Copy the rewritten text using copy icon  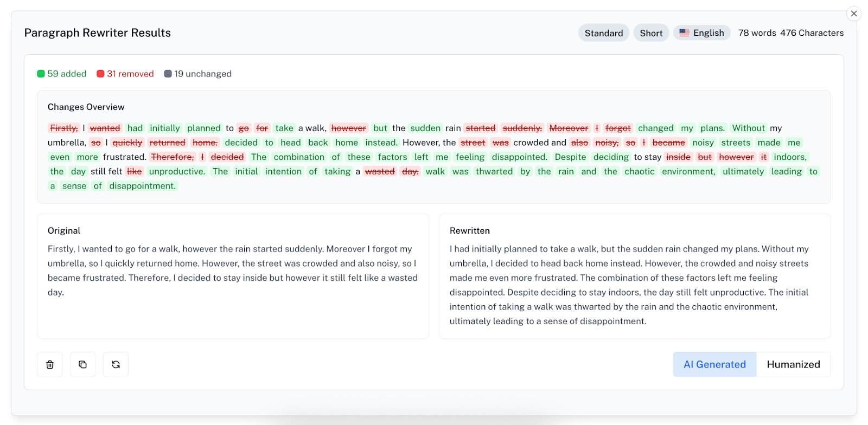(82, 364)
